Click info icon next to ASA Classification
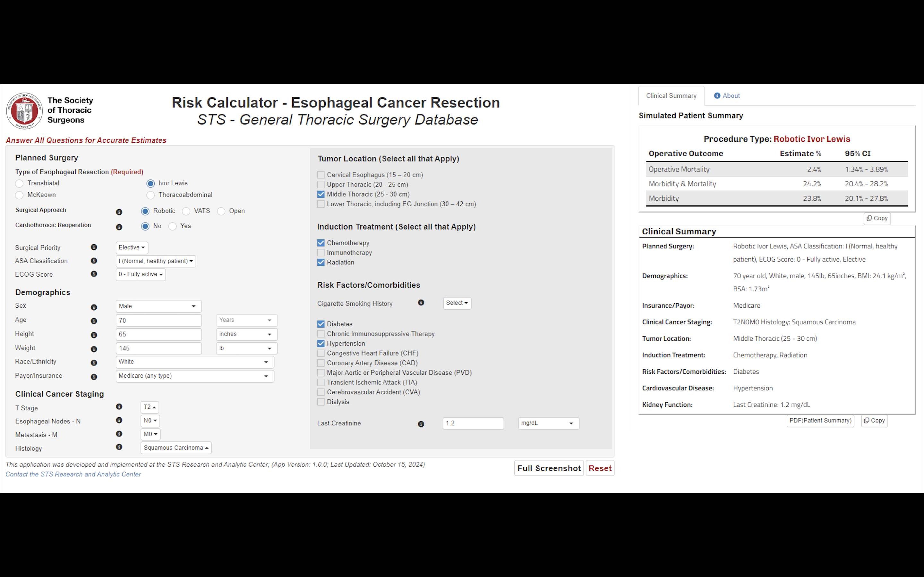The image size is (924, 577). coord(94,261)
